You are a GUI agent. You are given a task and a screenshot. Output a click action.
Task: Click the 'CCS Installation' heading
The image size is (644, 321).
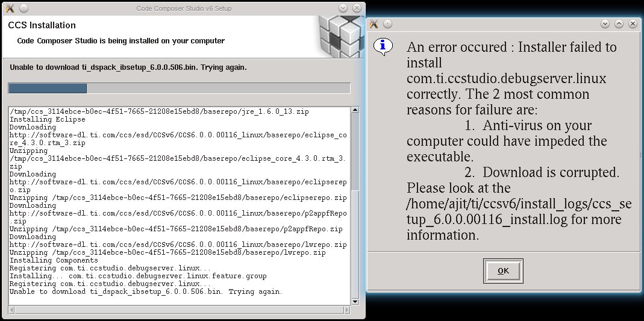[x=42, y=25]
